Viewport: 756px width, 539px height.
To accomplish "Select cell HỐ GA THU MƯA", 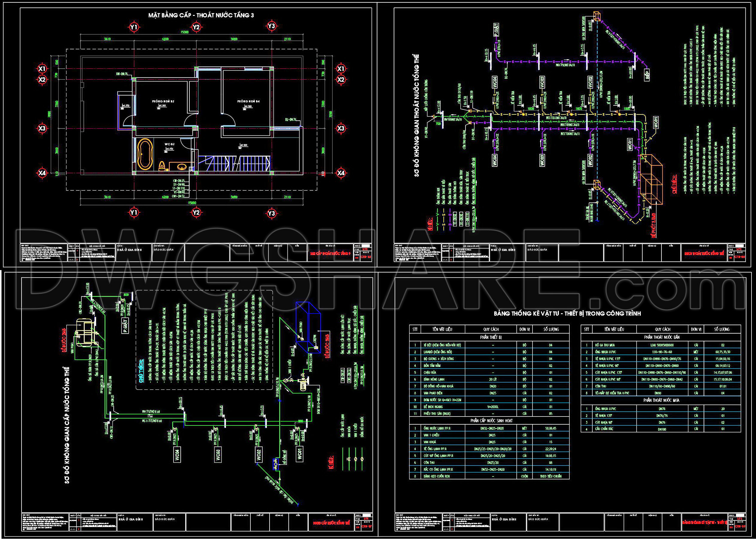I will click(614, 345).
